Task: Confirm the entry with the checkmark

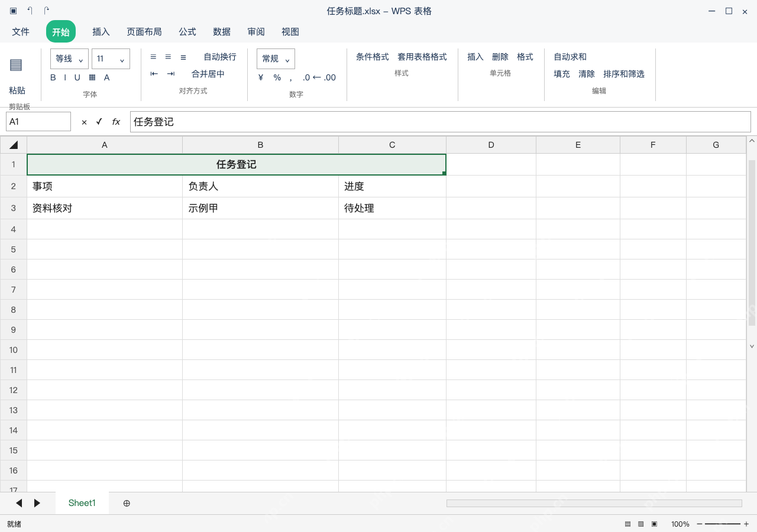Action: [x=99, y=122]
